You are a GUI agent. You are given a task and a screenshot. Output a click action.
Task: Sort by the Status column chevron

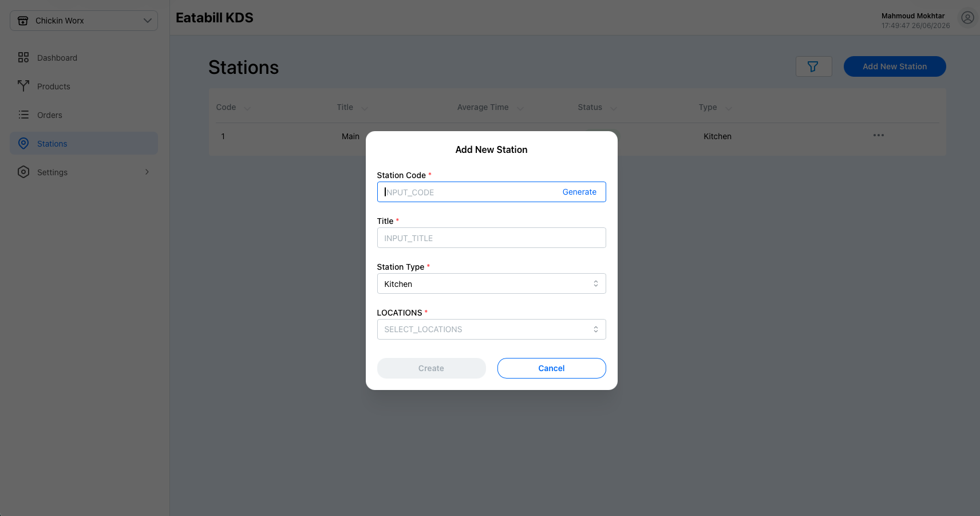point(614,108)
